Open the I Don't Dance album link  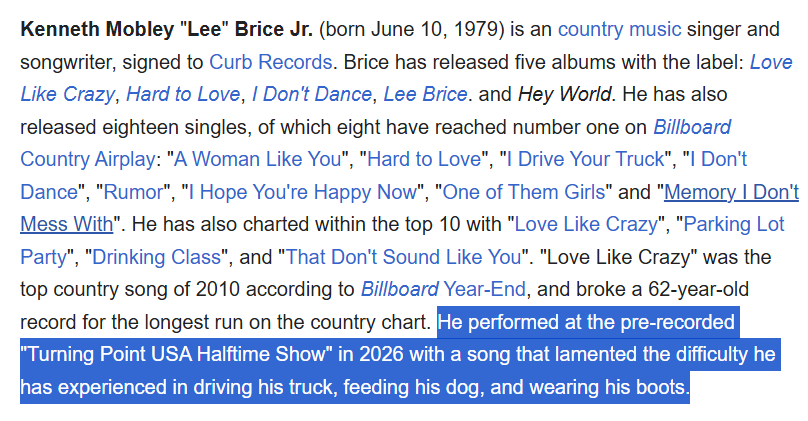click(x=310, y=94)
